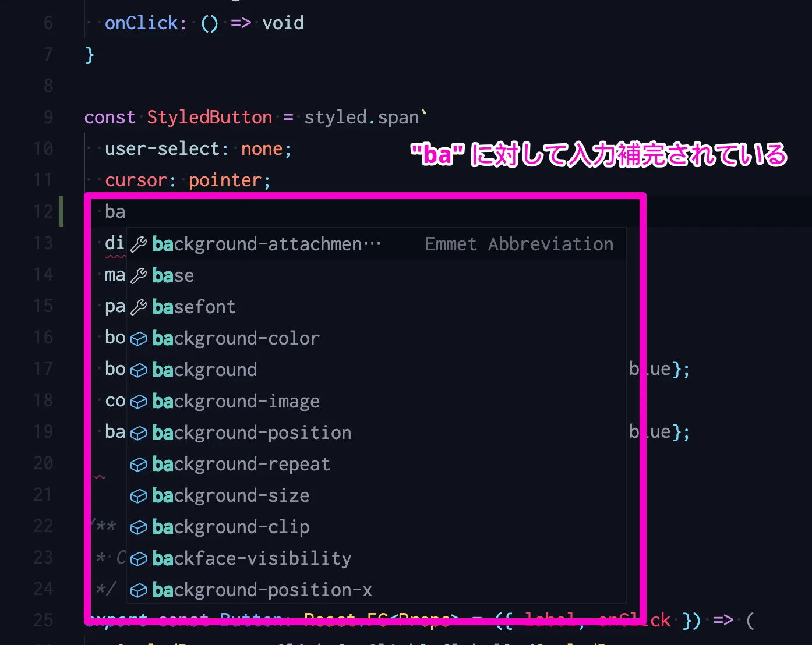The width and height of the screenshot is (812, 645).
Task: Choose the plain background property suggestion
Action: (204, 370)
